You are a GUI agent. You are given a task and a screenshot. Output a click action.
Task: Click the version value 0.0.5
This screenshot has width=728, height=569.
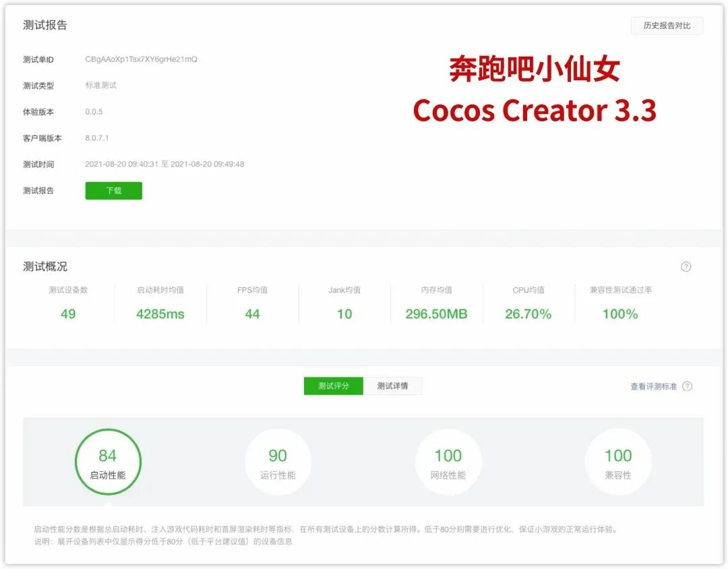point(94,111)
